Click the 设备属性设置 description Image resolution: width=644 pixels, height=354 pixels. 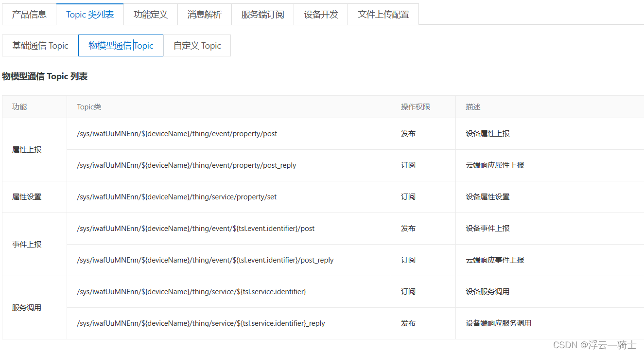487,197
